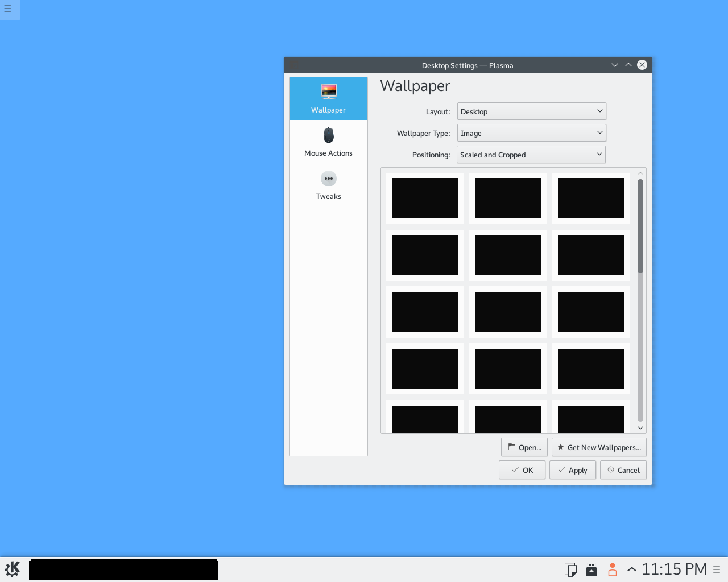
Task: Click the blacked-out taskbar entry
Action: tap(123, 569)
